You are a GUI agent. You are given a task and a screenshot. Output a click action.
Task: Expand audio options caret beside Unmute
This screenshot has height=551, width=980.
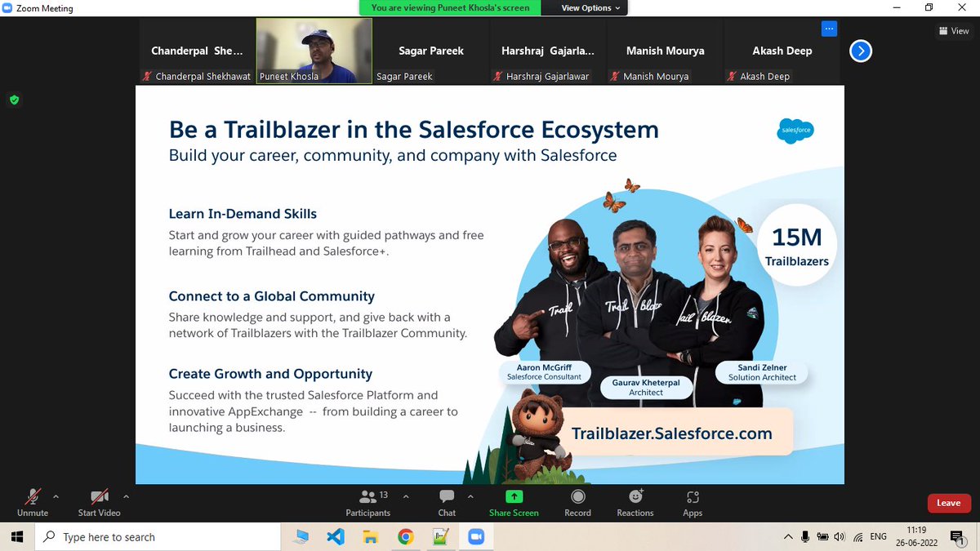click(56, 495)
